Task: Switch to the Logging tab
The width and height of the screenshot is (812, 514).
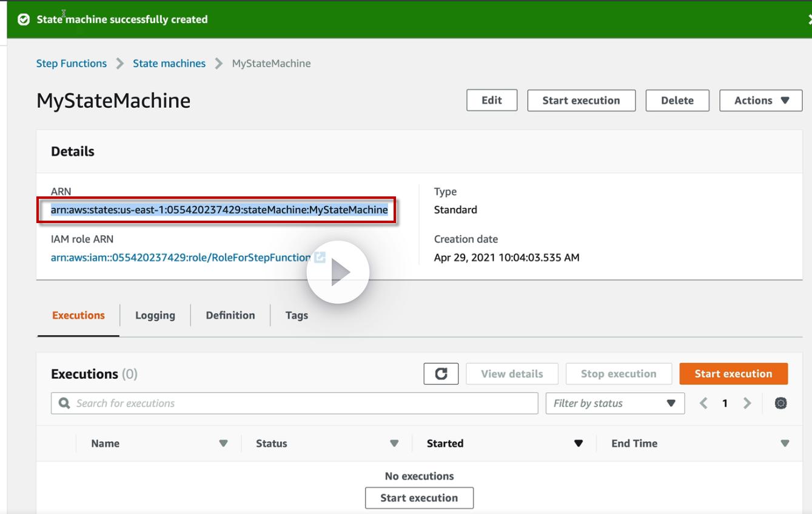Action: [x=155, y=315]
